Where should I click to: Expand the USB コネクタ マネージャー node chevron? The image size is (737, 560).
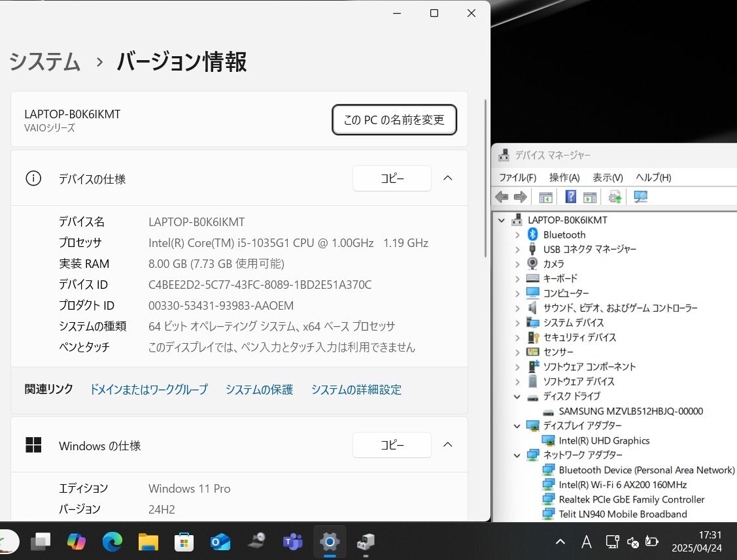click(x=517, y=250)
